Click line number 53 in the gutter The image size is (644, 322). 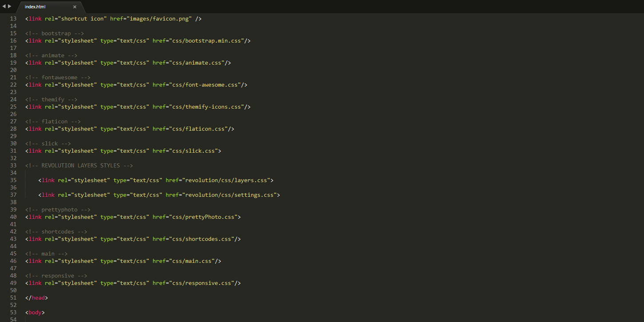tap(13, 312)
